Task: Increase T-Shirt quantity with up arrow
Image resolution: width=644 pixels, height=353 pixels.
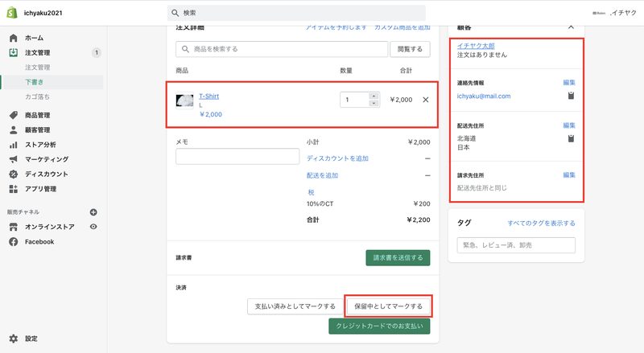Action: click(x=374, y=96)
